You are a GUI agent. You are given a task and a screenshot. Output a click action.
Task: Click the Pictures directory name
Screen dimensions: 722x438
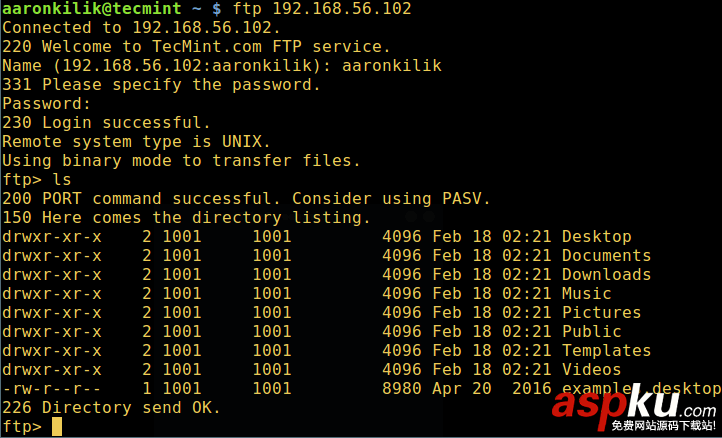pos(601,313)
